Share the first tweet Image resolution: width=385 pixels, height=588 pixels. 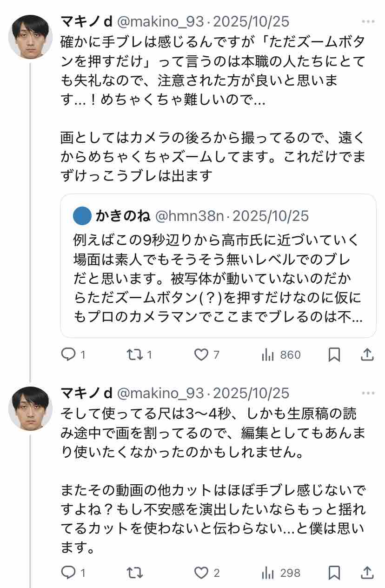[x=367, y=355]
